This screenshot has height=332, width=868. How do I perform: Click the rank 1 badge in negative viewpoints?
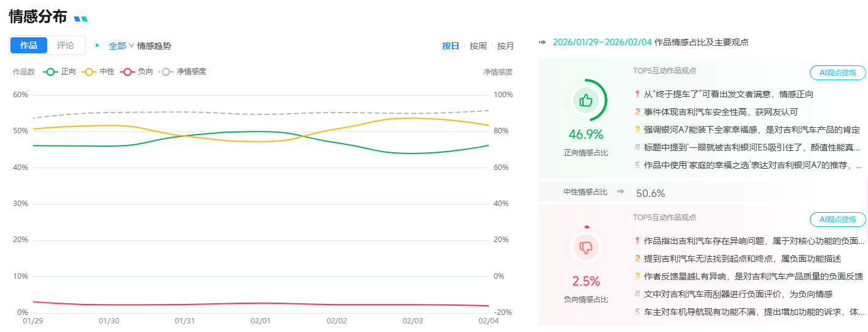point(637,241)
